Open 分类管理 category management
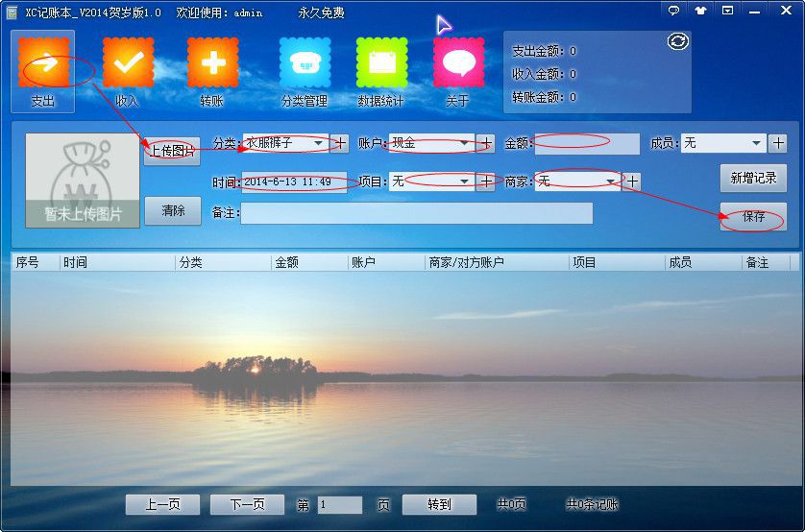Image resolution: width=805 pixels, height=532 pixels. 305,63
